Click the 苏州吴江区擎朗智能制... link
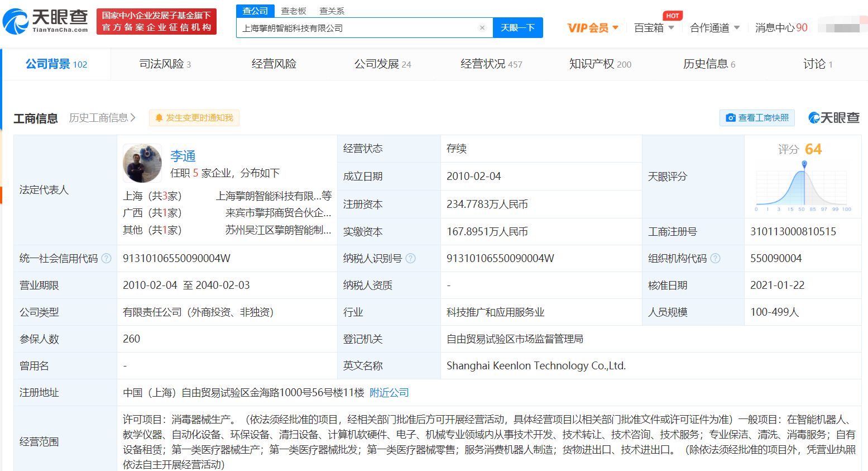 point(279,230)
